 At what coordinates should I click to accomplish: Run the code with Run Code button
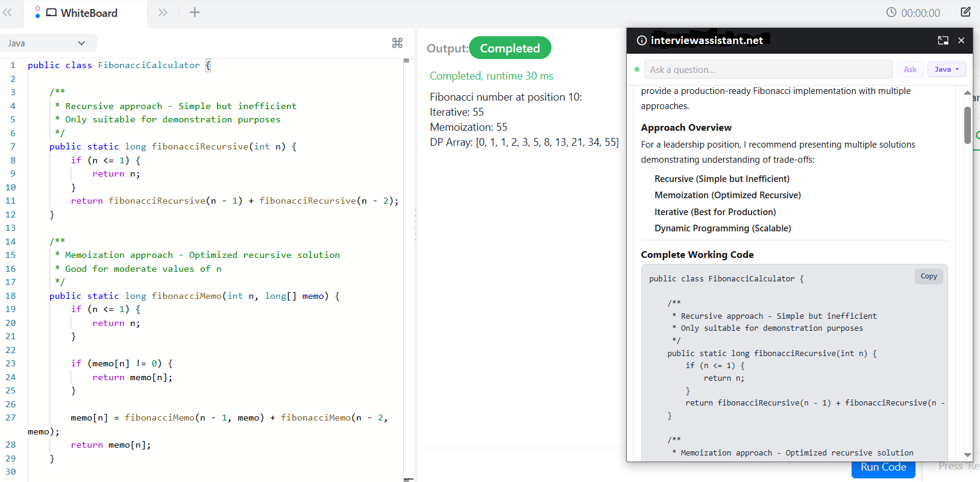884,468
